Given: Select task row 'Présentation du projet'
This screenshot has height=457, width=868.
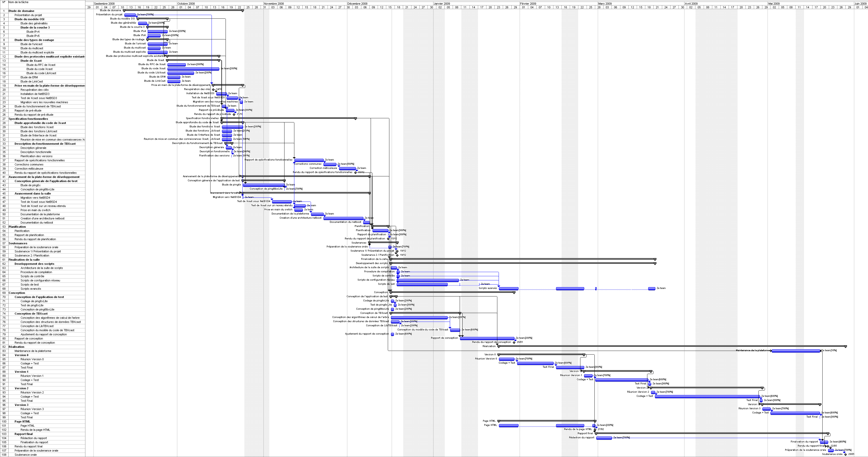Looking at the screenshot, I should pyautogui.click(x=28, y=15).
